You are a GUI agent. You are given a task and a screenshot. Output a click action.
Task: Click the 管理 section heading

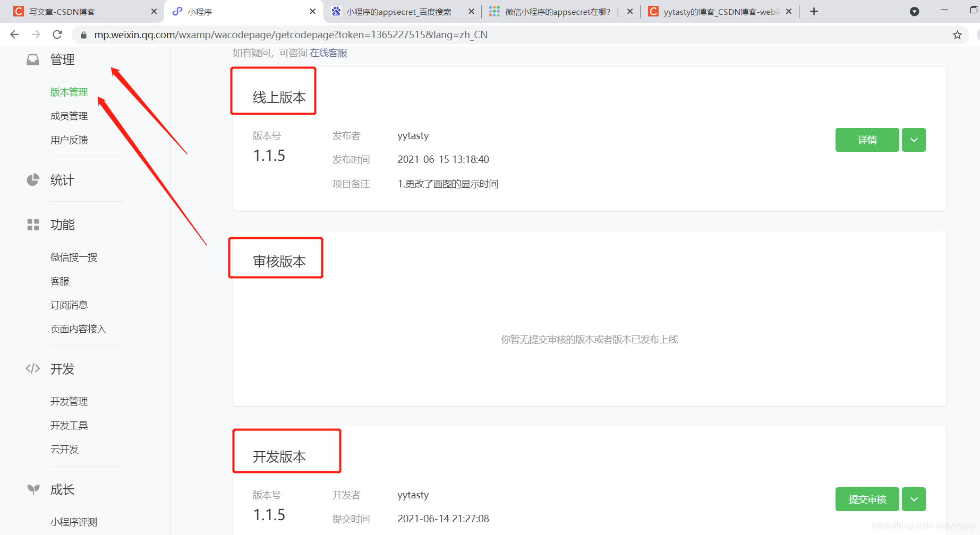pyautogui.click(x=62, y=59)
